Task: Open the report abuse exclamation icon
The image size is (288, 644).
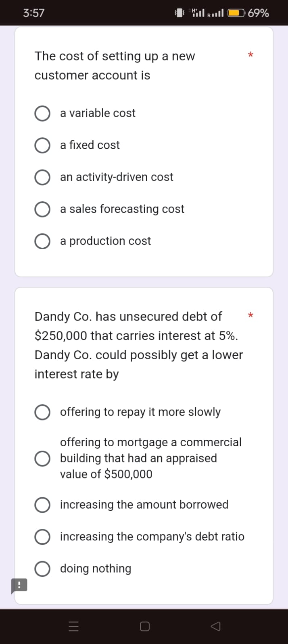Action: tap(19, 586)
